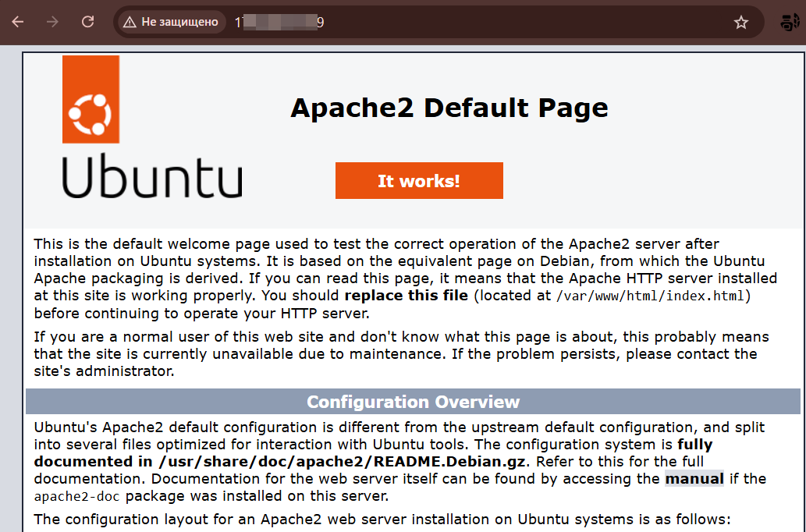806x532 pixels.
Task: Click the address bar URL field
Action: (468, 22)
